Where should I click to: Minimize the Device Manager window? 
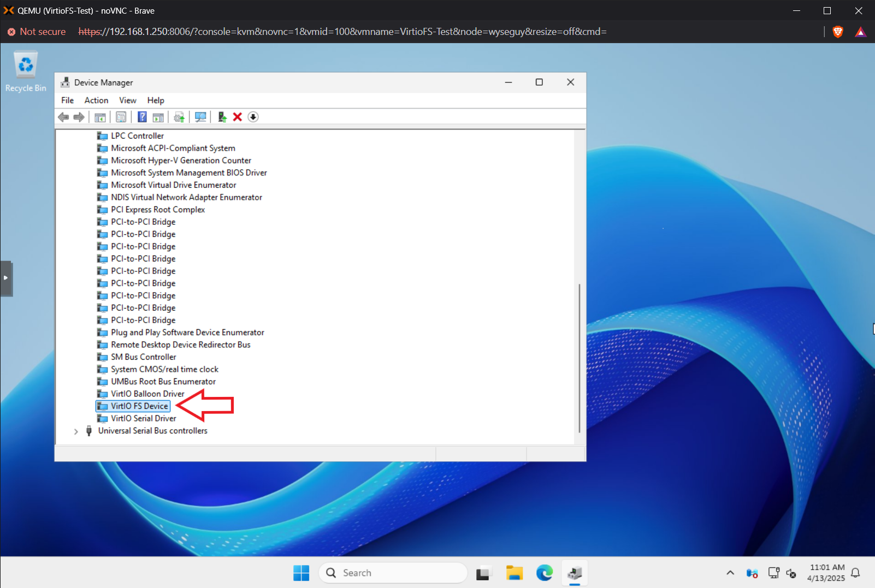509,82
